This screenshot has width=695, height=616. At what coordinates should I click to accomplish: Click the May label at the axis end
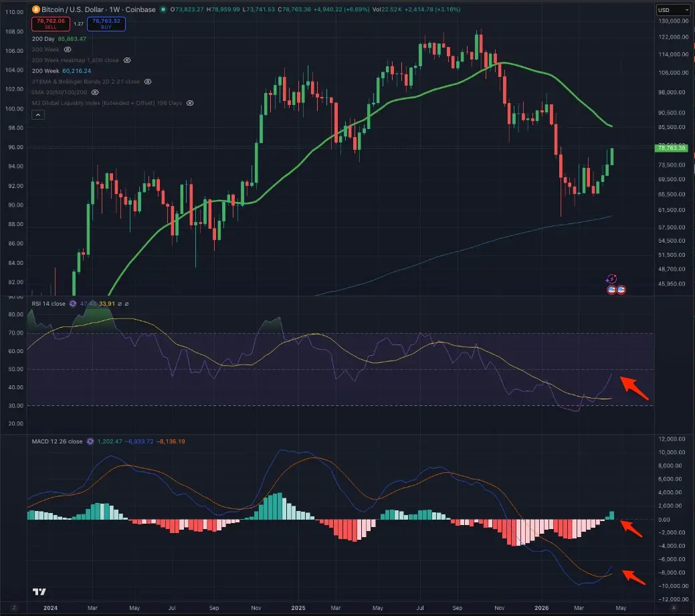[x=621, y=608]
